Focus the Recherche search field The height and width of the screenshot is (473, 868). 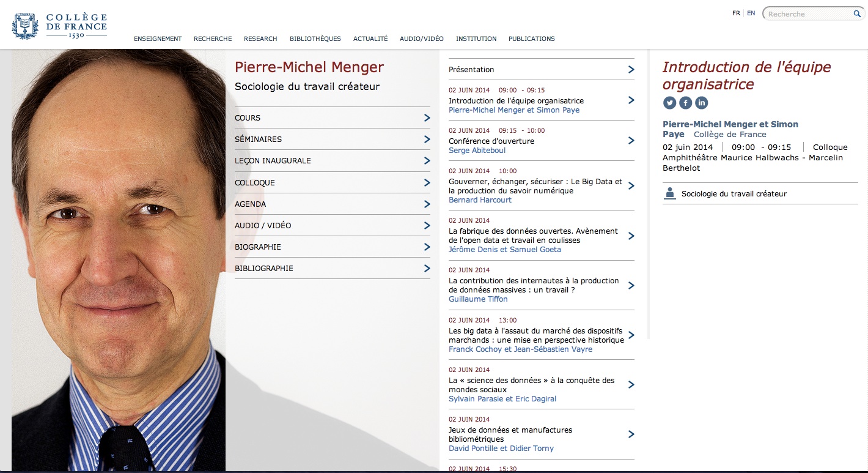point(808,14)
